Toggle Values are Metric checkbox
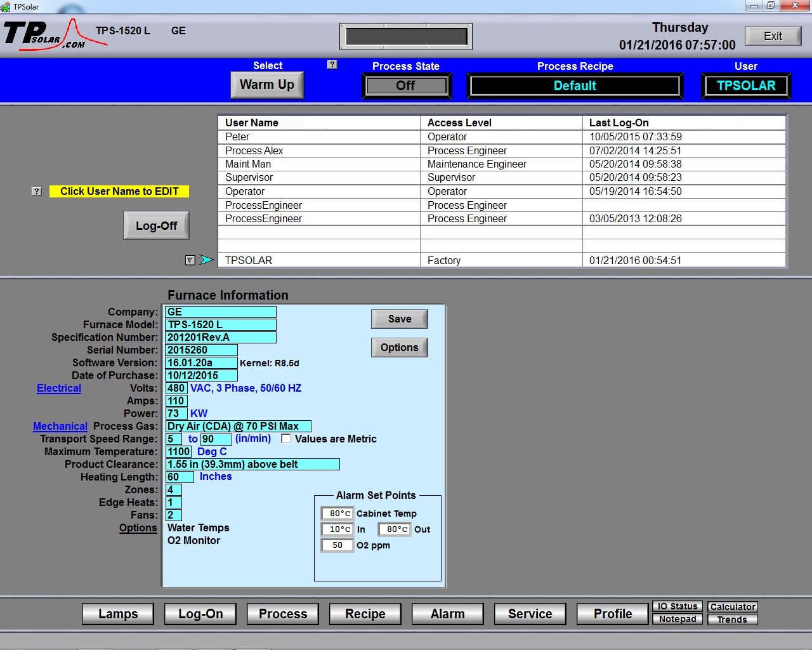The height and width of the screenshot is (650, 812). click(286, 439)
